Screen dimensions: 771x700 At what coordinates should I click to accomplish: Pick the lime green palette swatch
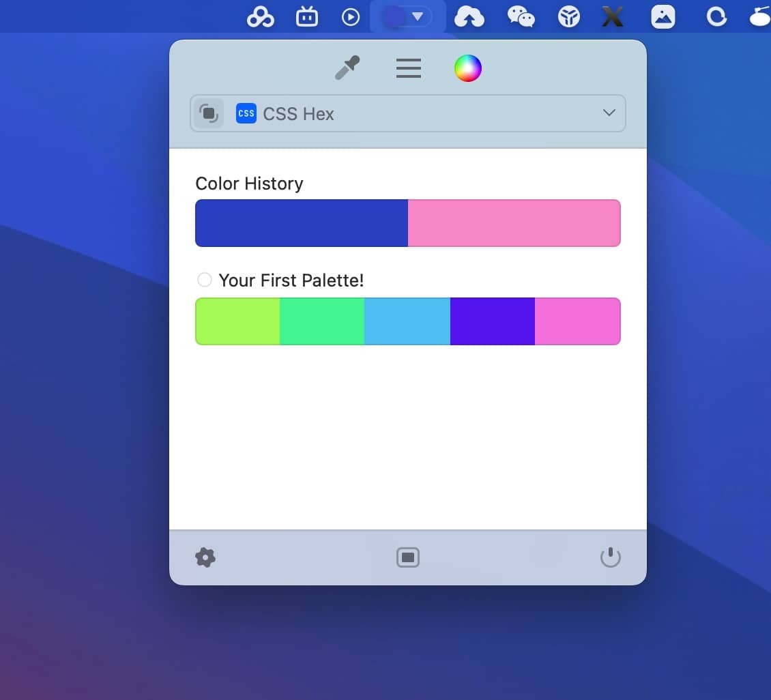coord(237,321)
